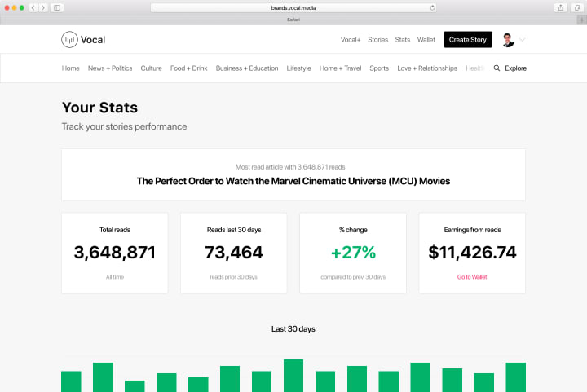Image resolution: width=587 pixels, height=392 pixels.
Task: Select the Home category tab
Action: tap(70, 68)
